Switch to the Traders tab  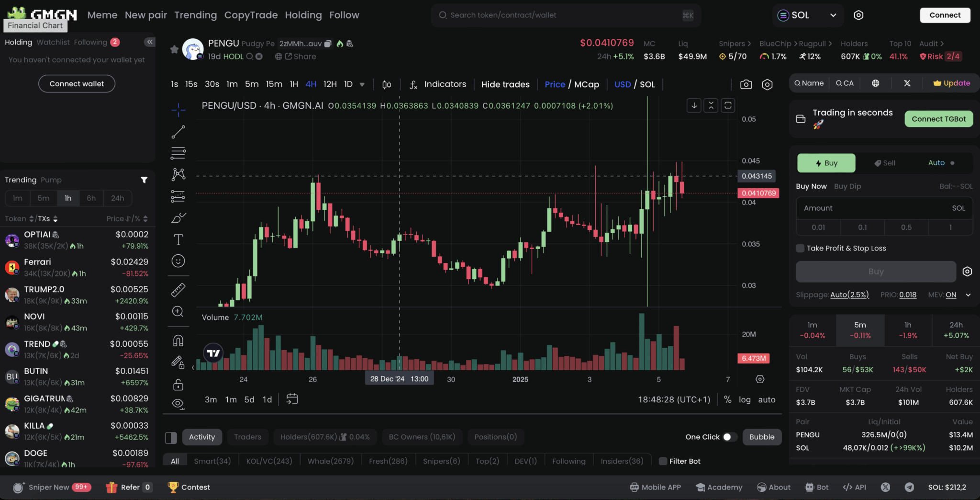tap(247, 437)
